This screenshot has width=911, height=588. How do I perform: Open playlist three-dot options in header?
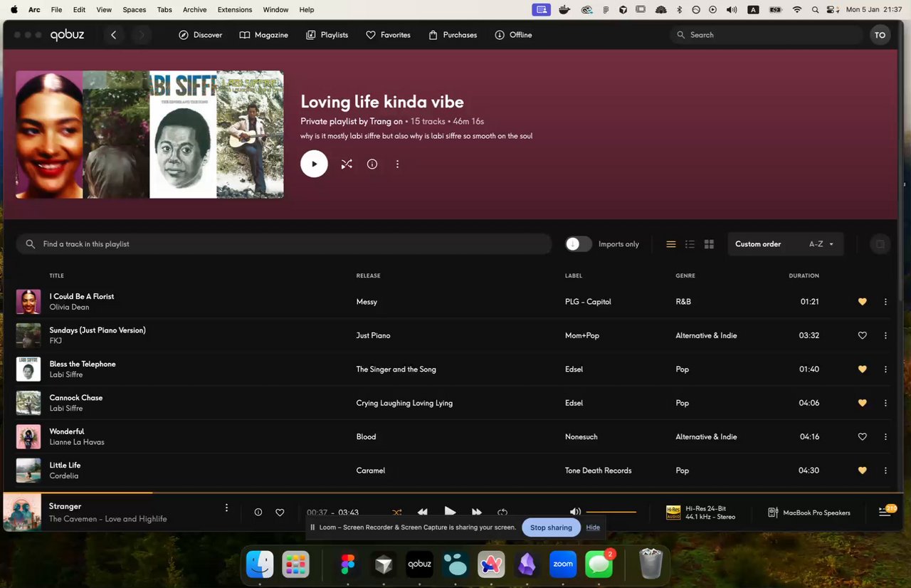click(x=398, y=164)
